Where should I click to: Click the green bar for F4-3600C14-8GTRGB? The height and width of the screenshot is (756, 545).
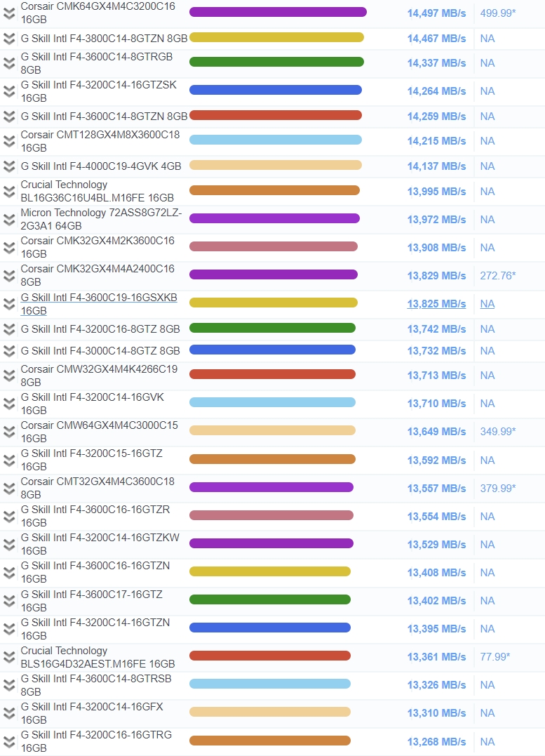click(276, 62)
